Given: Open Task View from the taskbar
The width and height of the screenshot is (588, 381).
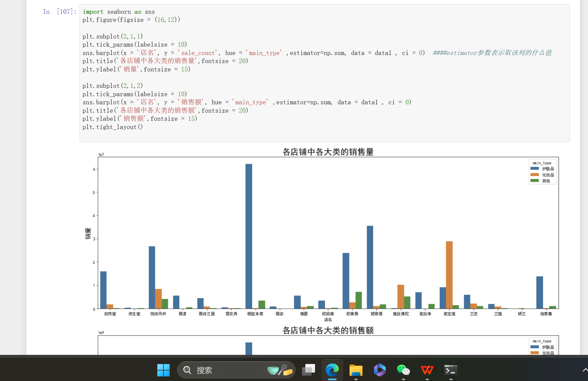Looking at the screenshot, I should pos(309,370).
